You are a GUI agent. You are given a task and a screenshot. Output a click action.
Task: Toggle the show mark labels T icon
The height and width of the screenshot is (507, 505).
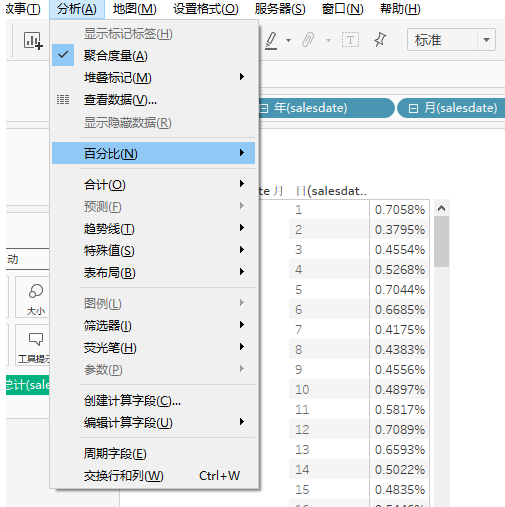point(350,40)
